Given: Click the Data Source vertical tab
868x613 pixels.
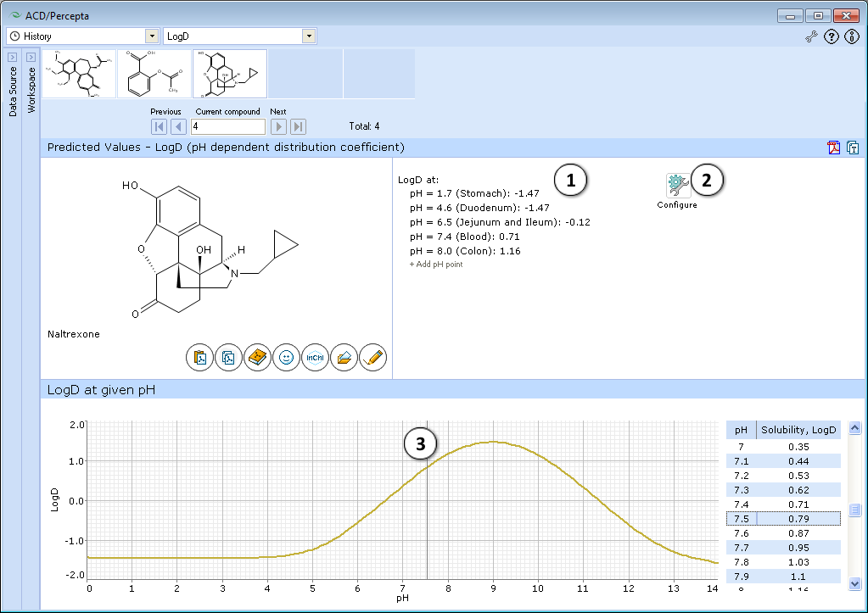Looking at the screenshot, I should click(x=13, y=92).
